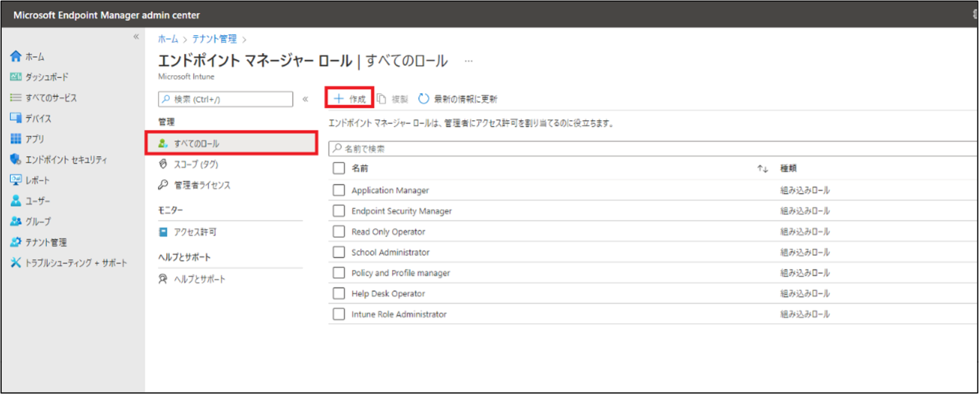This screenshot has height=394, width=980.
Task: Click the 作成 (Create) button label
Action: (357, 99)
